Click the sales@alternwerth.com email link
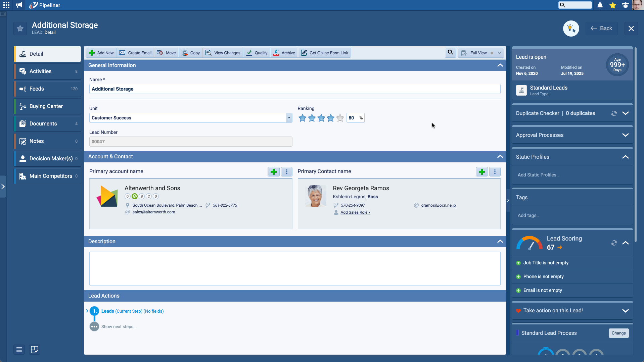The width and height of the screenshot is (644, 362). point(154,212)
